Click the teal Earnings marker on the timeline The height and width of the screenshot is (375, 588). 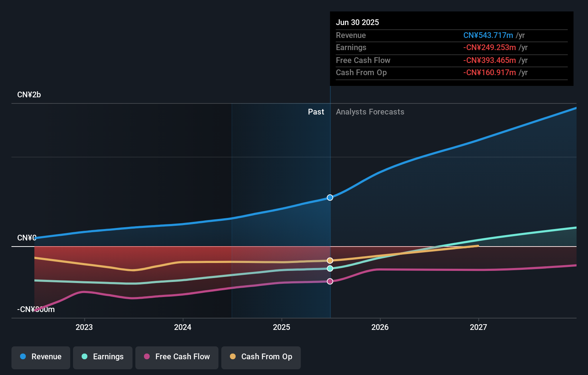(330, 269)
